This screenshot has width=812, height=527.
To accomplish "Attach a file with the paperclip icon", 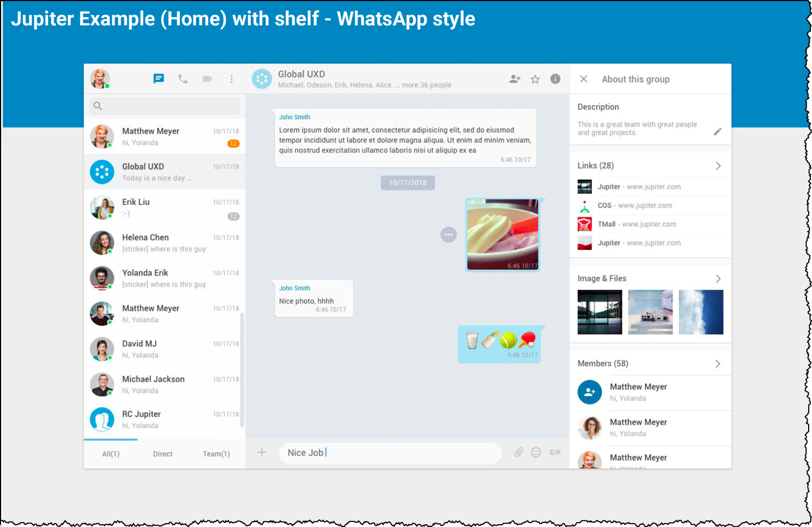I will click(x=518, y=452).
